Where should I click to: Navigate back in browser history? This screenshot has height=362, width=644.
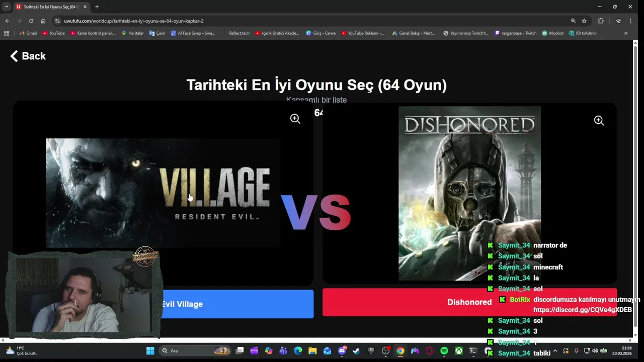(7, 21)
